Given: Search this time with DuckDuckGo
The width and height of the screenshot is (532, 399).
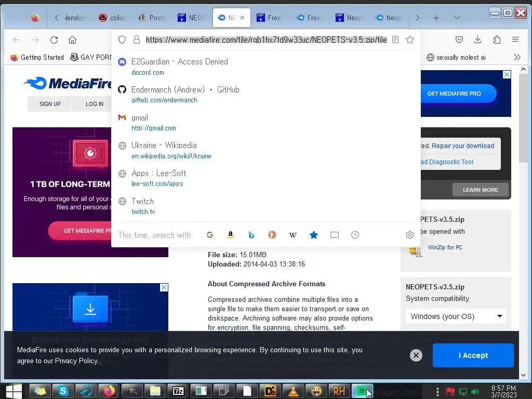Looking at the screenshot, I should click(272, 235).
